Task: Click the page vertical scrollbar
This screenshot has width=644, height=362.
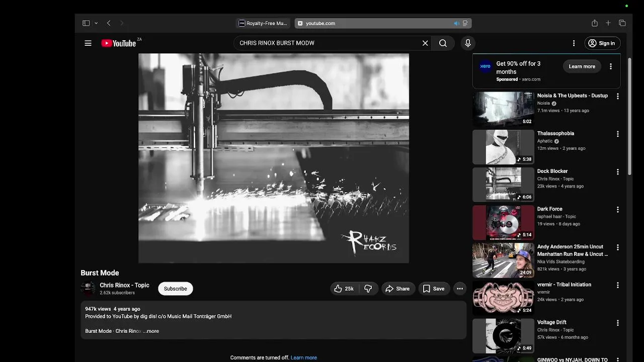Action: 630,116
